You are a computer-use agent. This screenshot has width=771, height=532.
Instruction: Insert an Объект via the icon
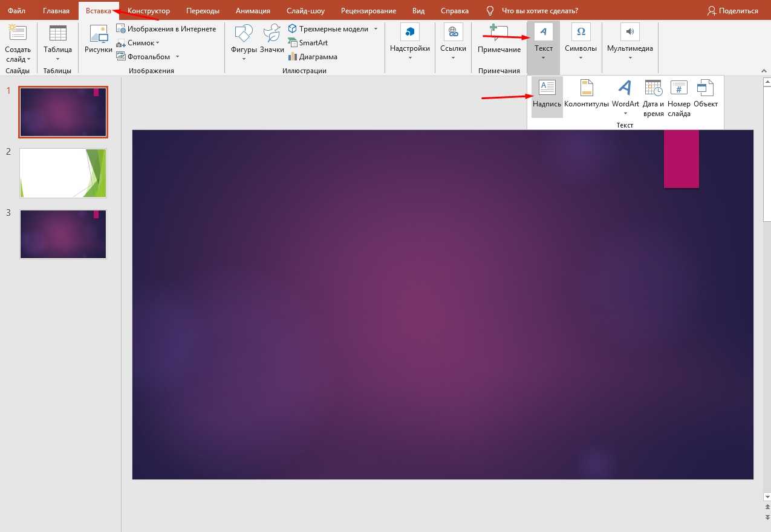tap(705, 89)
